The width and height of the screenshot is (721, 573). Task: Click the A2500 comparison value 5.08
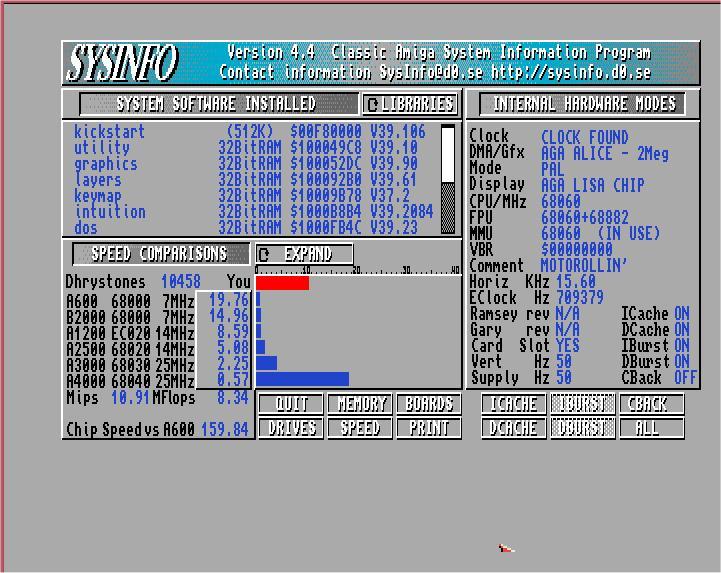[233, 348]
